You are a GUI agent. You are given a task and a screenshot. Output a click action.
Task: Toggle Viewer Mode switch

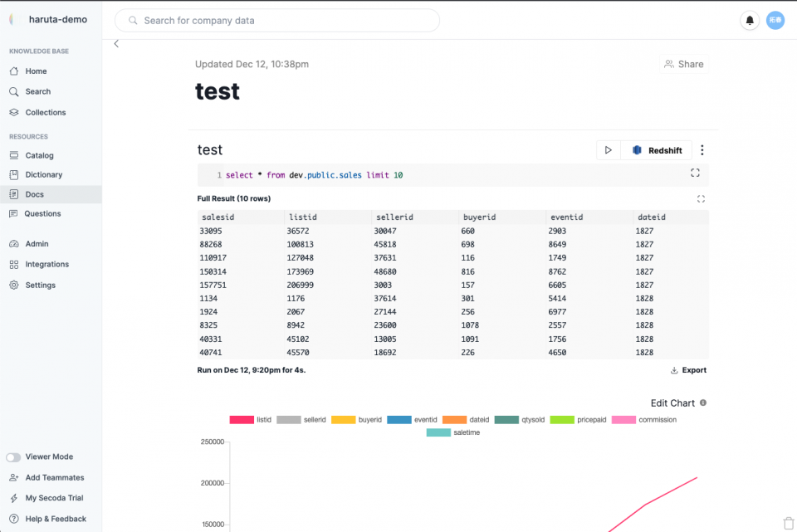13,456
